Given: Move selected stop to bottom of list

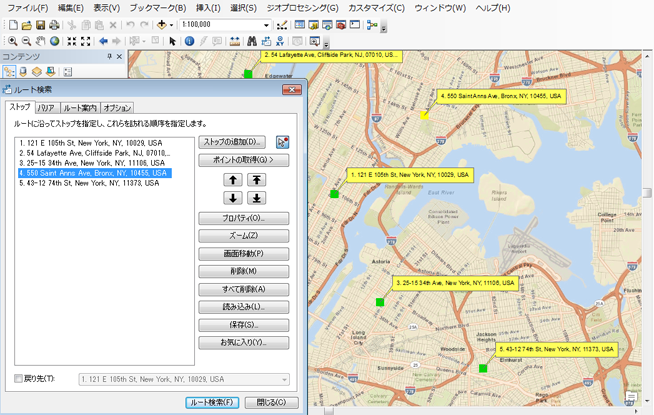Looking at the screenshot, I should [x=257, y=198].
